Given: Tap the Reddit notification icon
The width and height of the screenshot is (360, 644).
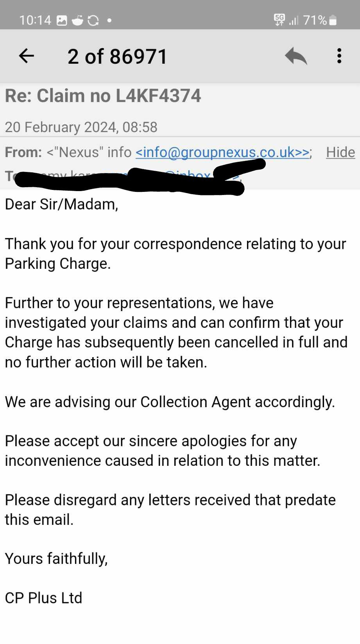Looking at the screenshot, I should click(77, 20).
